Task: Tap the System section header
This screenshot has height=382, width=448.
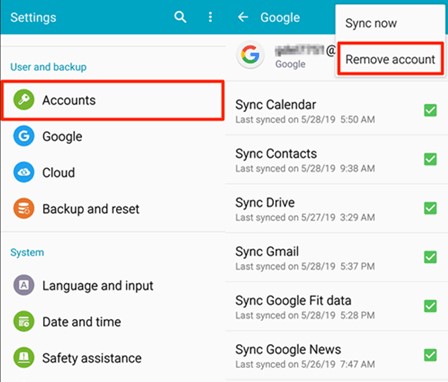Action: pos(27,252)
